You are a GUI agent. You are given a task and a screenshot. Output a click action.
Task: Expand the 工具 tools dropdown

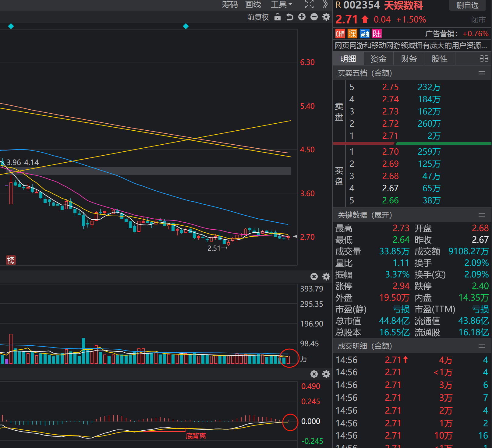[281, 4]
